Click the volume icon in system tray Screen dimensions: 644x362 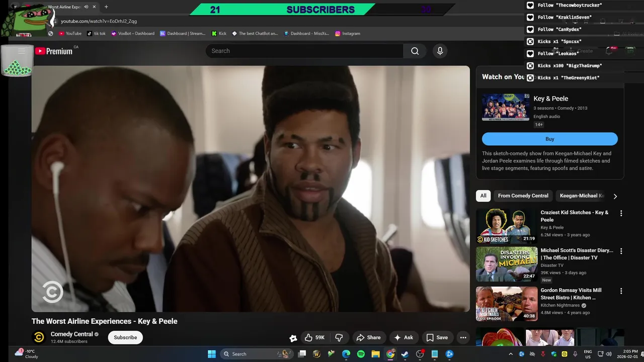[x=609, y=354]
